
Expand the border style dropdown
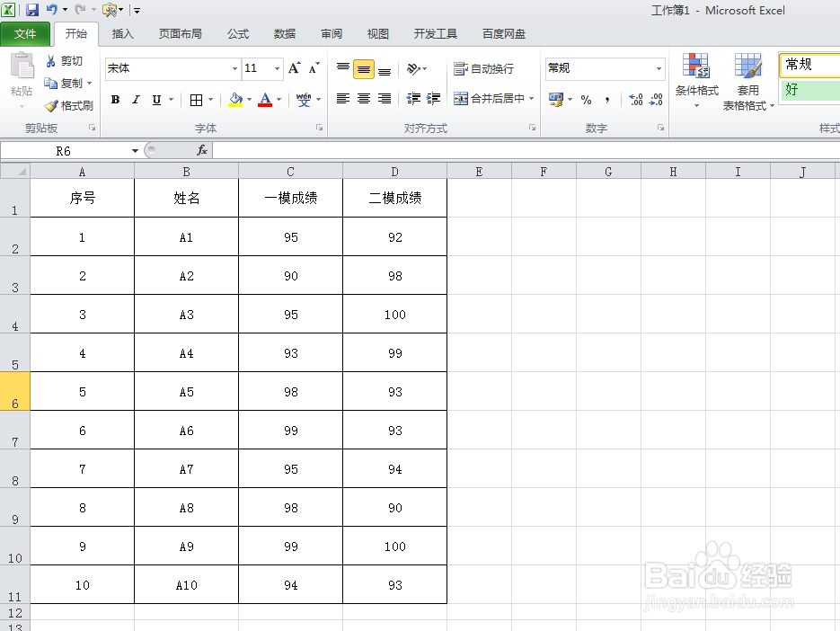point(208,99)
